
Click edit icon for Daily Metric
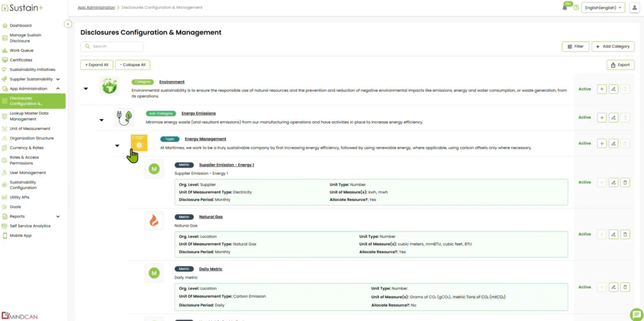[613, 287]
